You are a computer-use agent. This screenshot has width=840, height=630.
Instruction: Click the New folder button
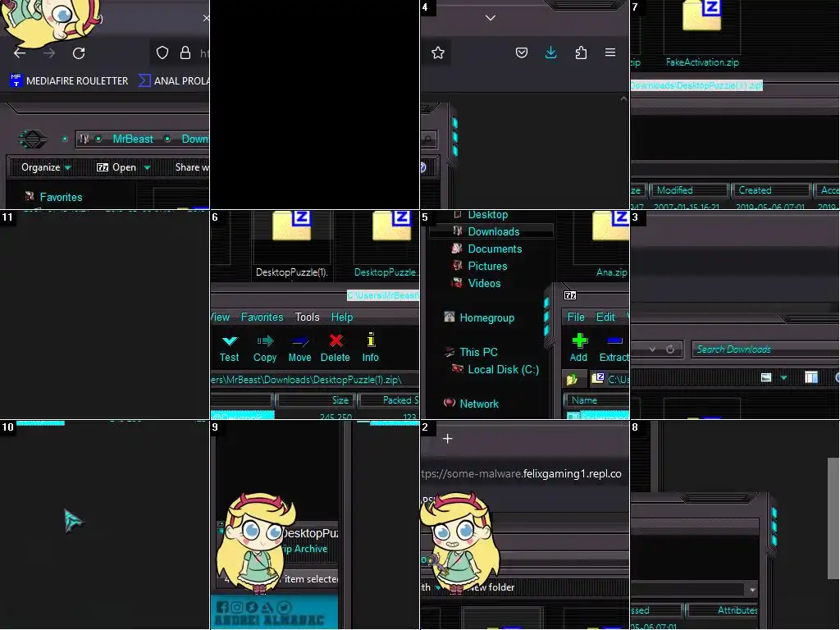491,587
